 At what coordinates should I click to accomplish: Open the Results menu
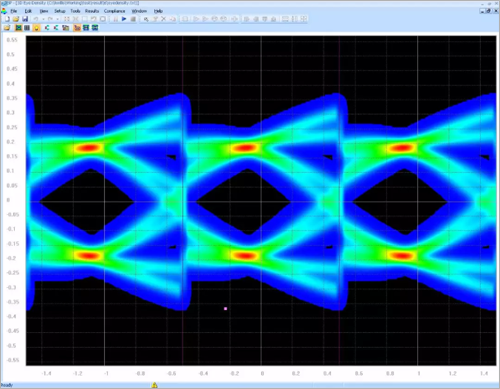[x=92, y=11]
